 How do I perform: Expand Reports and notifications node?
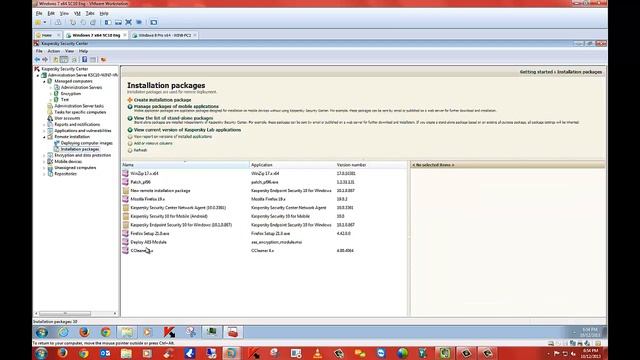(44, 124)
